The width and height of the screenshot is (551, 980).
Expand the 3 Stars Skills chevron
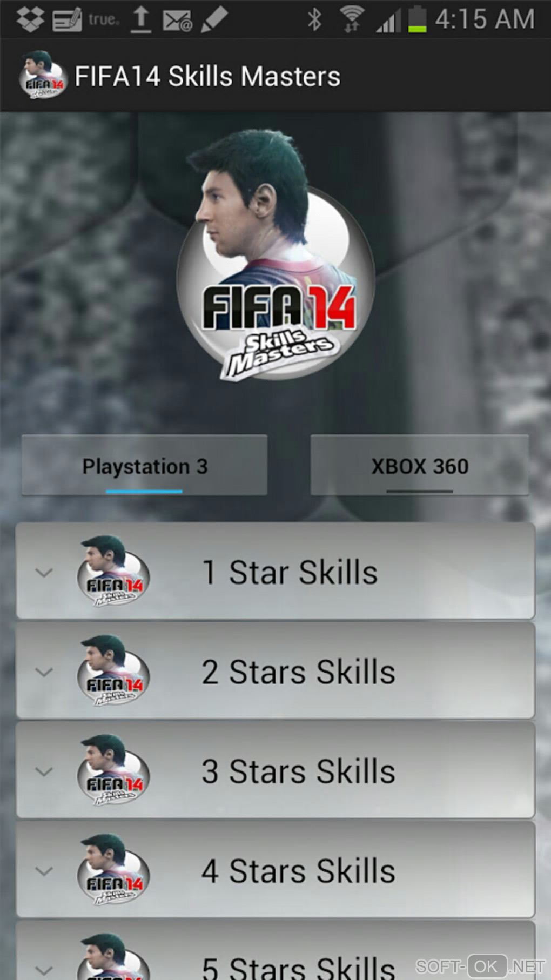tap(44, 771)
